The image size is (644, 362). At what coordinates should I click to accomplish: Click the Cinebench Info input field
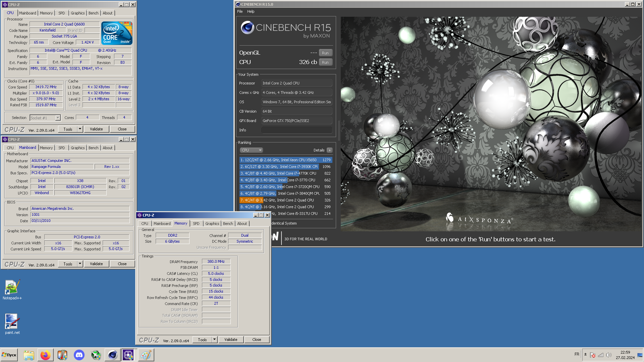tap(297, 130)
